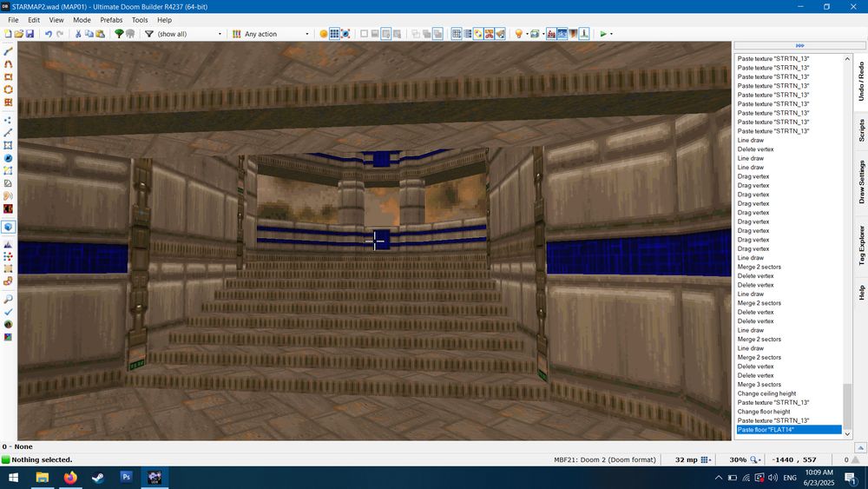Screen dimensions: 868x489
Task: Copy the selection
Action: click(89, 34)
